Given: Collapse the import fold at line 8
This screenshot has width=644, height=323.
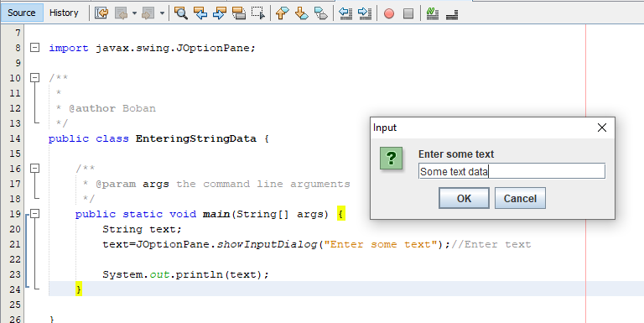Looking at the screenshot, I should click(35, 48).
